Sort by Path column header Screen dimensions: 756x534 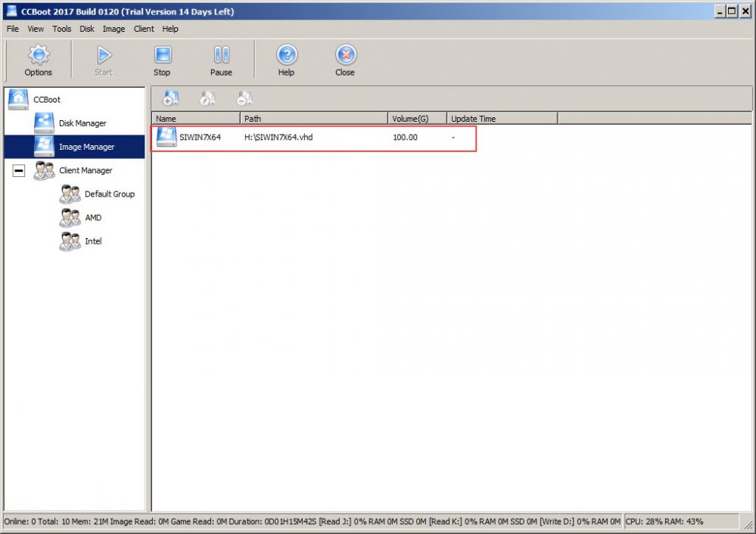(314, 119)
